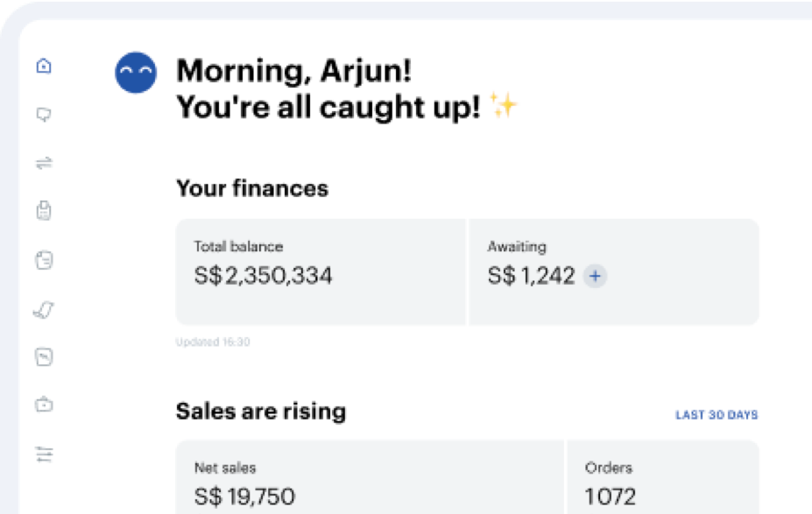Open the invoice document sidebar icon
The height and width of the screenshot is (514, 812).
point(44,211)
